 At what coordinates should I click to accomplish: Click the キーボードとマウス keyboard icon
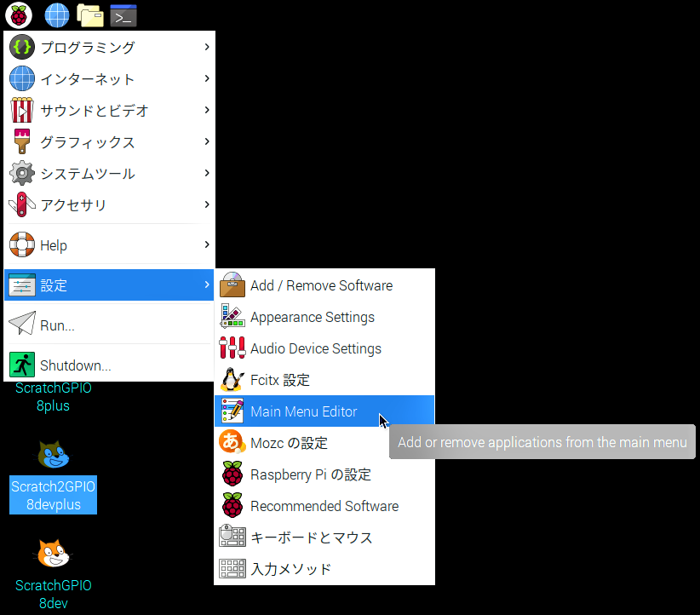(232, 536)
